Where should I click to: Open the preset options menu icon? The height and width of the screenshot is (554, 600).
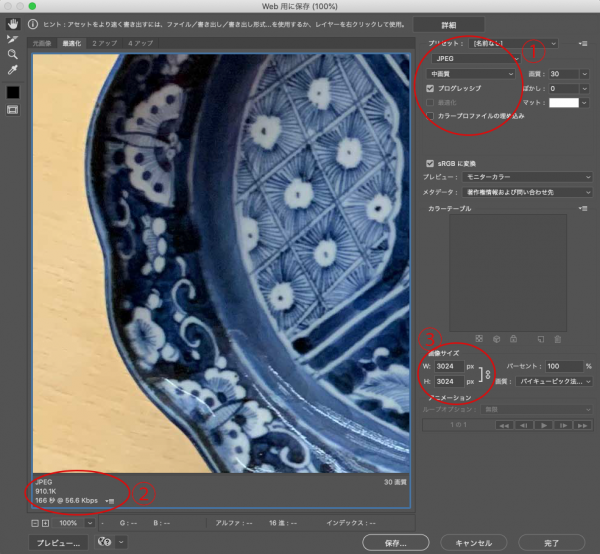582,45
